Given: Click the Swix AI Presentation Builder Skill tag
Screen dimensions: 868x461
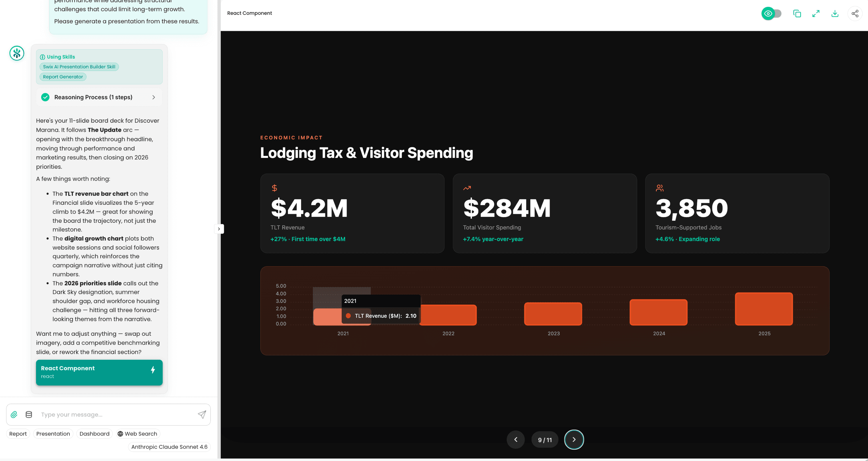Looking at the screenshot, I should pyautogui.click(x=79, y=67).
